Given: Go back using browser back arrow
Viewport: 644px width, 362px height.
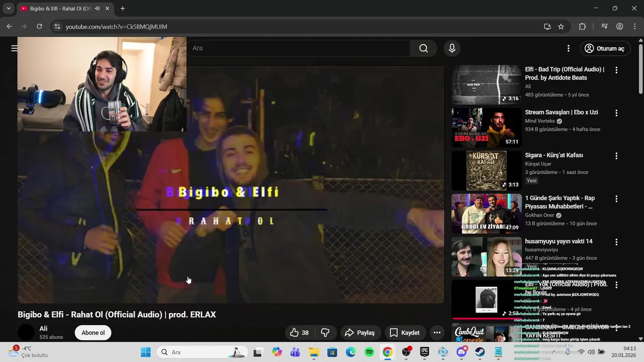Looking at the screenshot, I should coord(9,27).
